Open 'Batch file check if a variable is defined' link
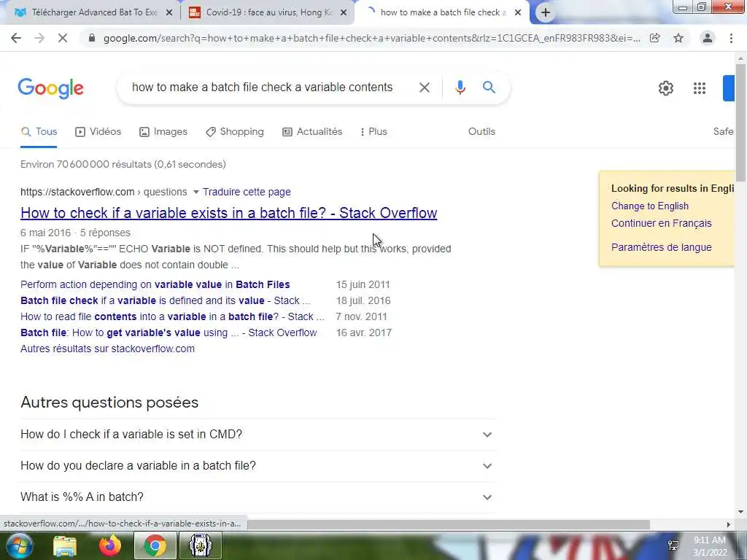This screenshot has height=560, width=747. point(166,300)
